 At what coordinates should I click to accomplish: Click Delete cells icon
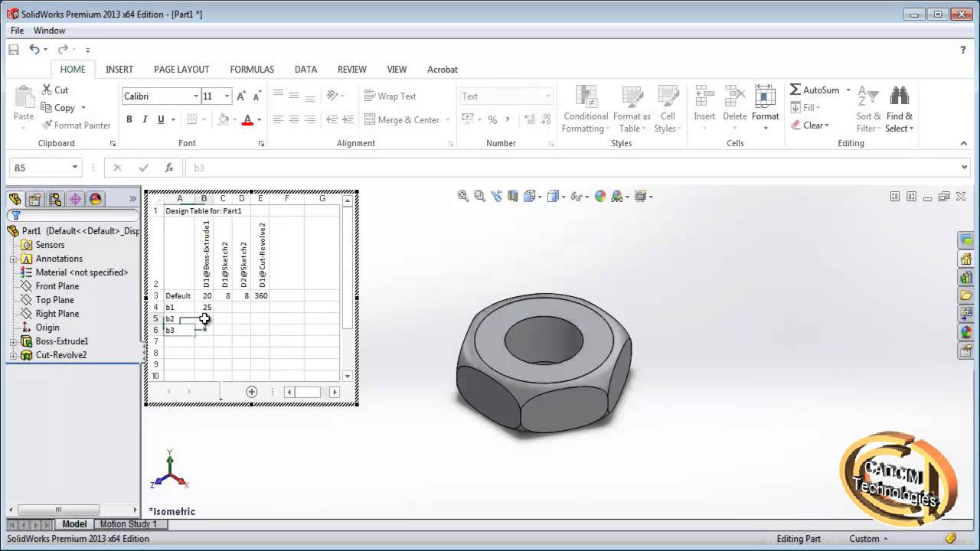pos(735,97)
